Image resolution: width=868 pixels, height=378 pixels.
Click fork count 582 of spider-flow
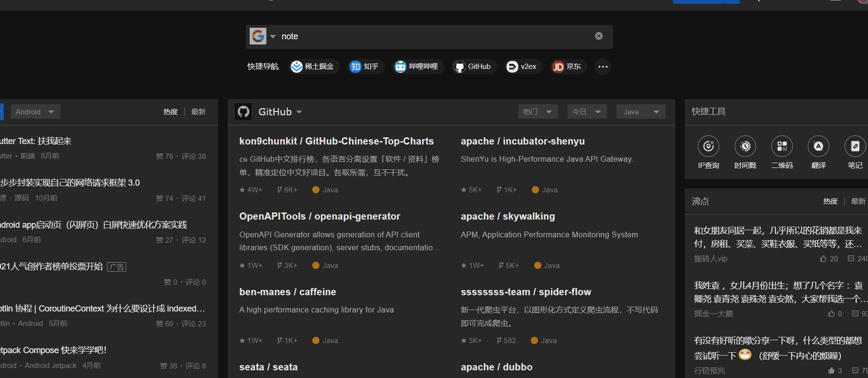click(506, 341)
